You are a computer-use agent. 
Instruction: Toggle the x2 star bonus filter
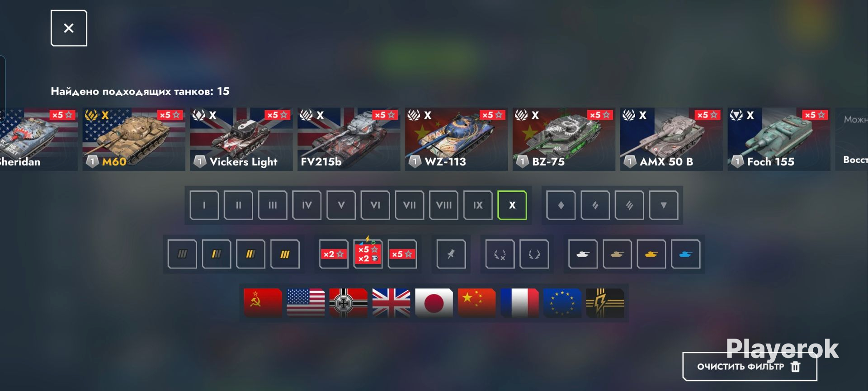tap(334, 254)
